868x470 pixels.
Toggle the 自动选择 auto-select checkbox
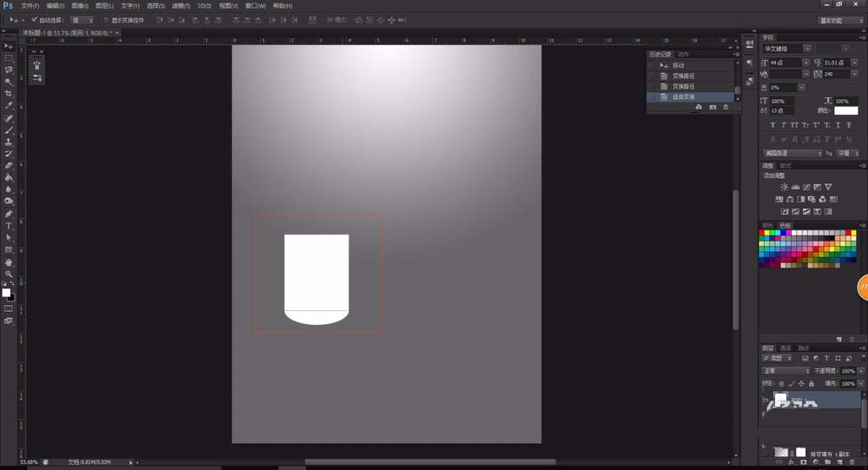(x=35, y=20)
